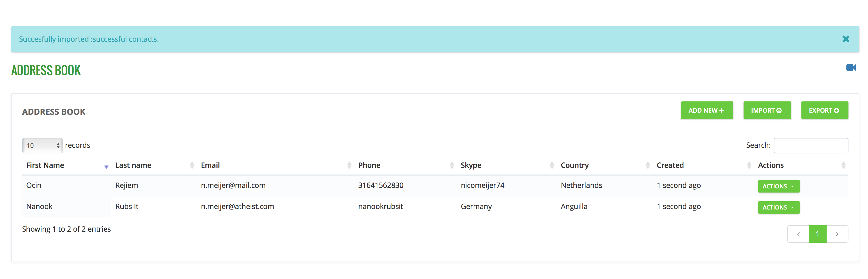Sort by Skype column
This screenshot has width=868, height=279.
[x=507, y=165]
